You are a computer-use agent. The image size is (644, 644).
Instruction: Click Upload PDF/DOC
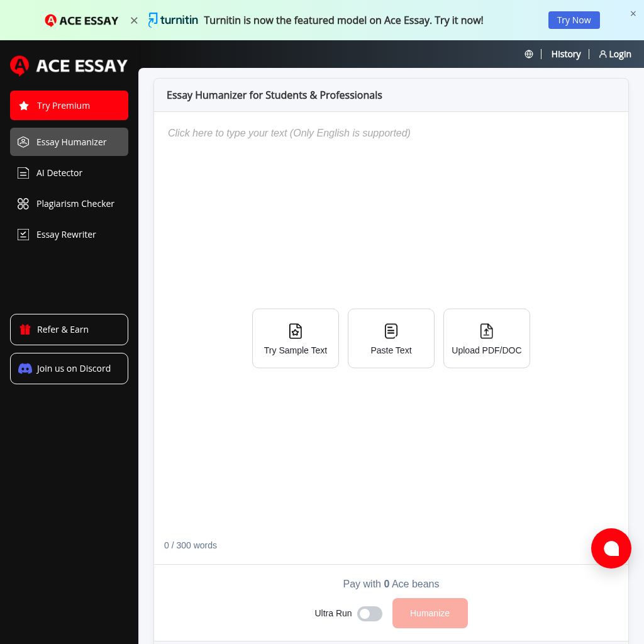[486, 338]
